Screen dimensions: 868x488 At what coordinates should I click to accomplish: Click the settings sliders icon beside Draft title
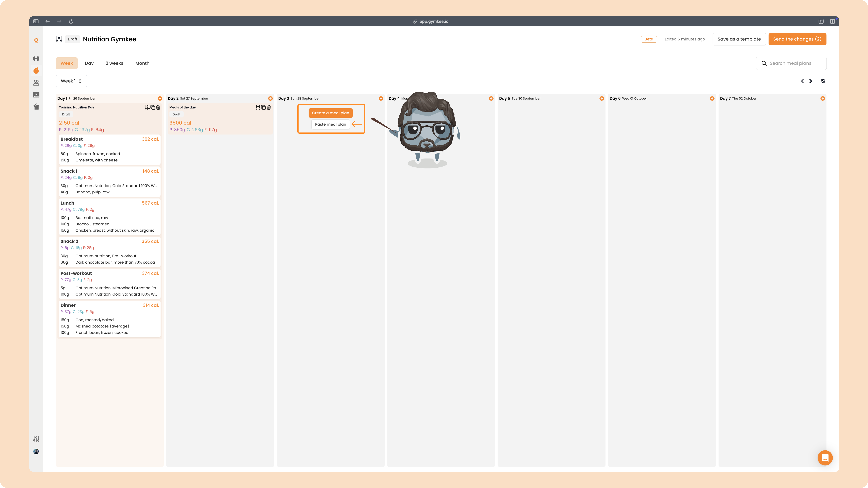[x=59, y=39]
